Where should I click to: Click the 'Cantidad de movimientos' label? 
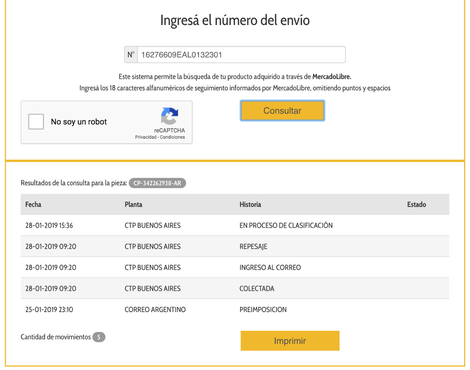click(56, 337)
